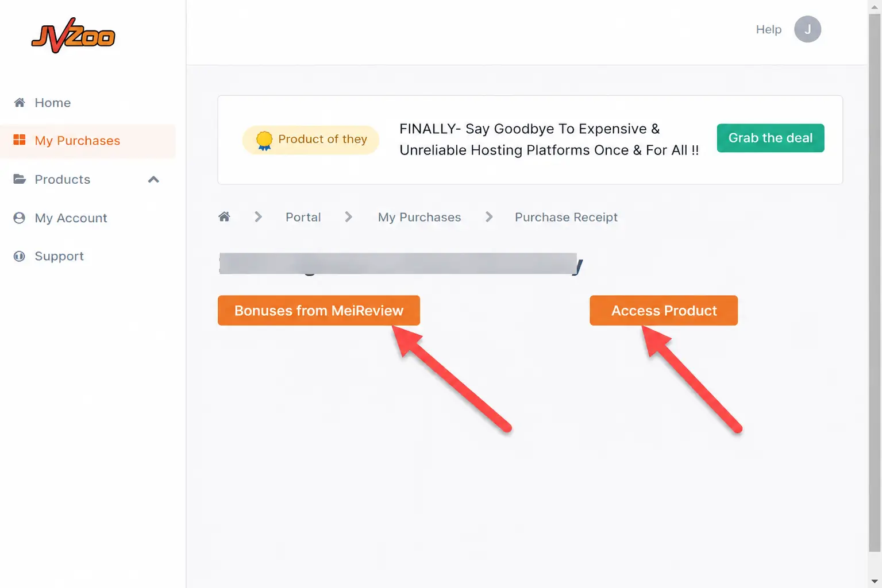Collapse the Products submenu chevron
This screenshot has height=588, width=882.
(x=153, y=179)
